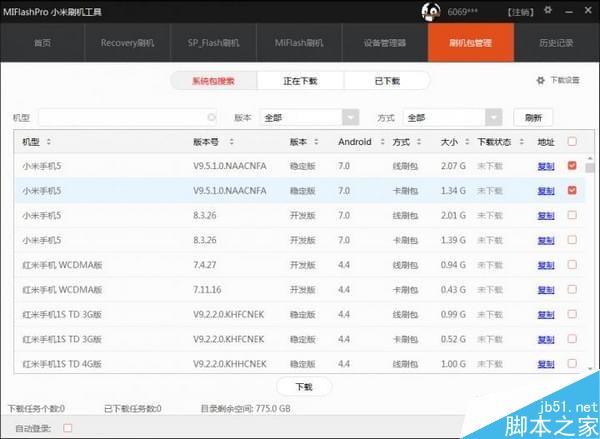Sort by 方式 column arrows

(x=419, y=142)
